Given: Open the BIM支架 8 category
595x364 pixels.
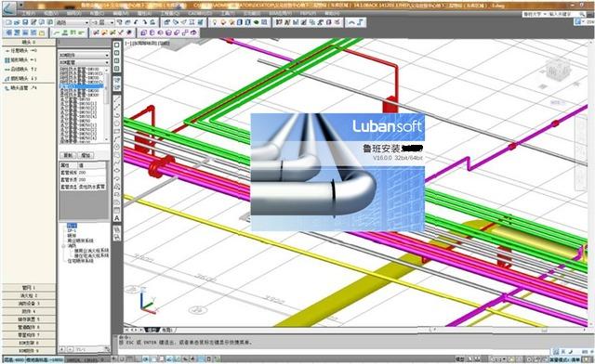Looking at the screenshot, I should (29, 344).
